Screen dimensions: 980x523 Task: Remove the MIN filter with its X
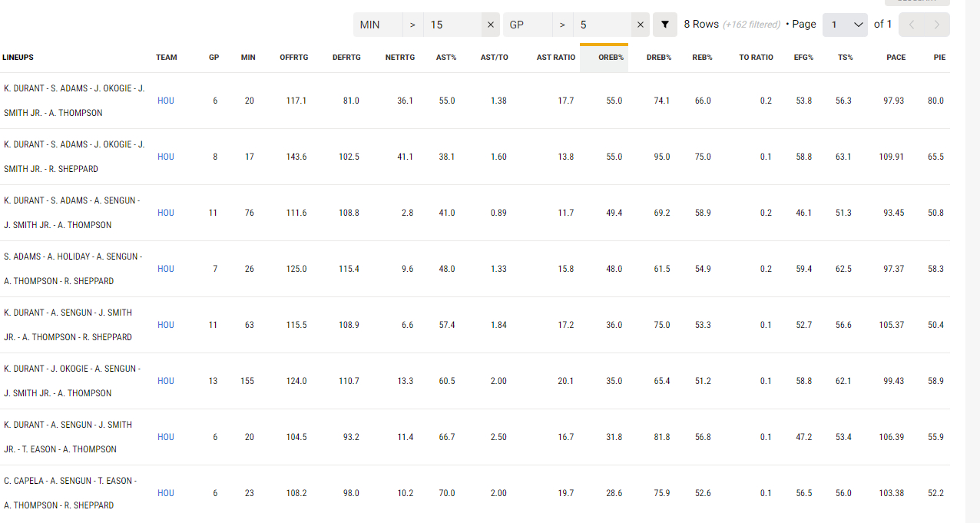pos(491,25)
